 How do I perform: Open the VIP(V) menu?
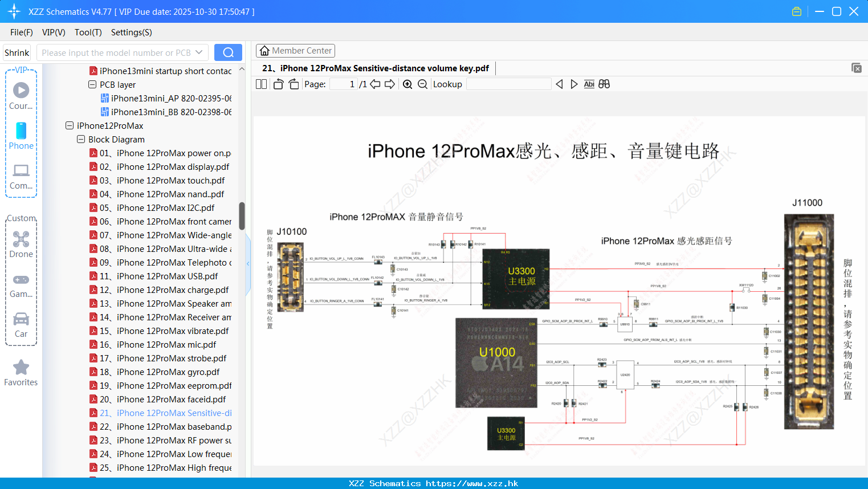(54, 32)
